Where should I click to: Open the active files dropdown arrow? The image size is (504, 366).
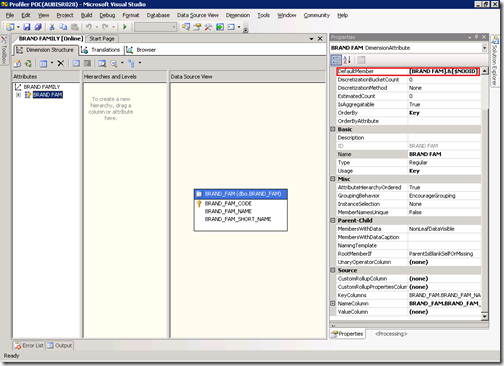pos(311,39)
